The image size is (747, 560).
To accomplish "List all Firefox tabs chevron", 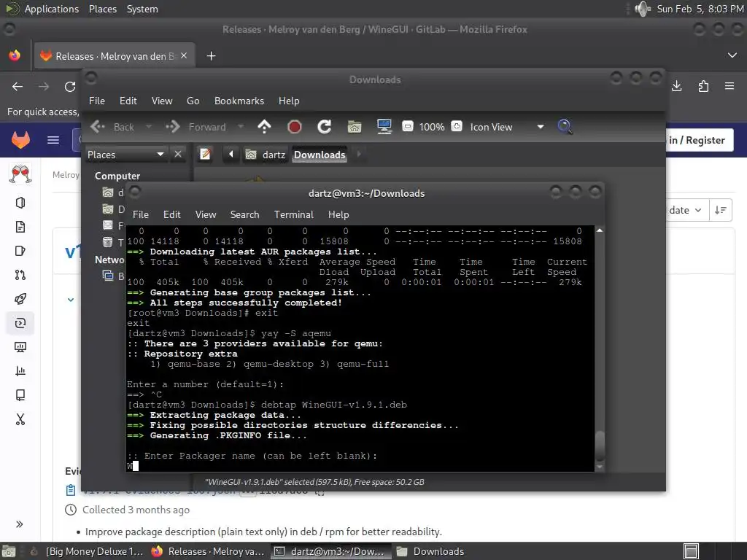I will point(732,55).
